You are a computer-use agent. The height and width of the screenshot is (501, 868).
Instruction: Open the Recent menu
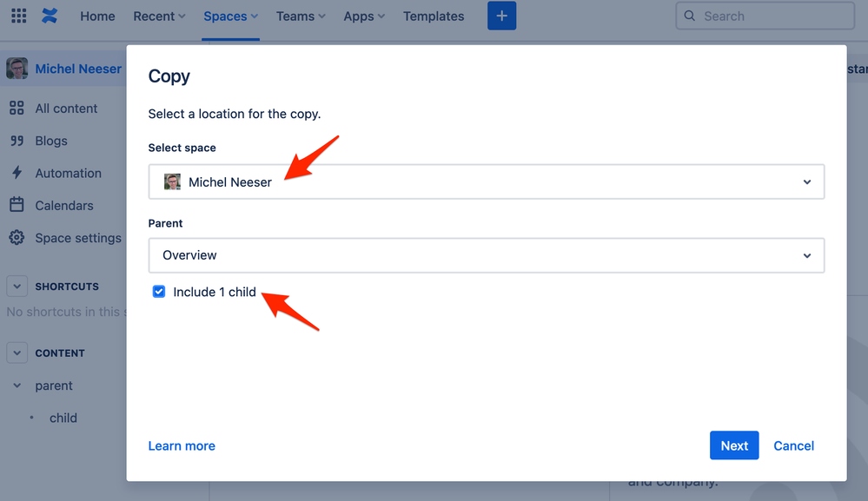click(159, 16)
